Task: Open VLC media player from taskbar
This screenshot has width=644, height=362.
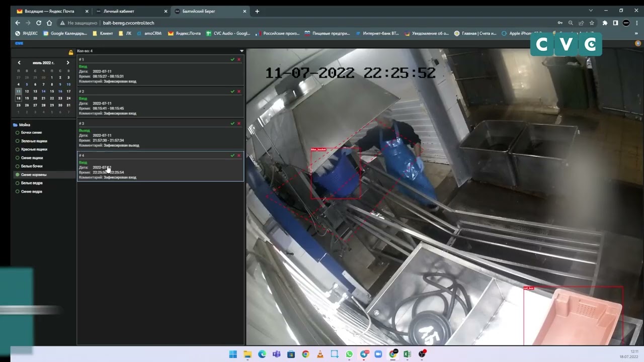Action: click(320, 354)
